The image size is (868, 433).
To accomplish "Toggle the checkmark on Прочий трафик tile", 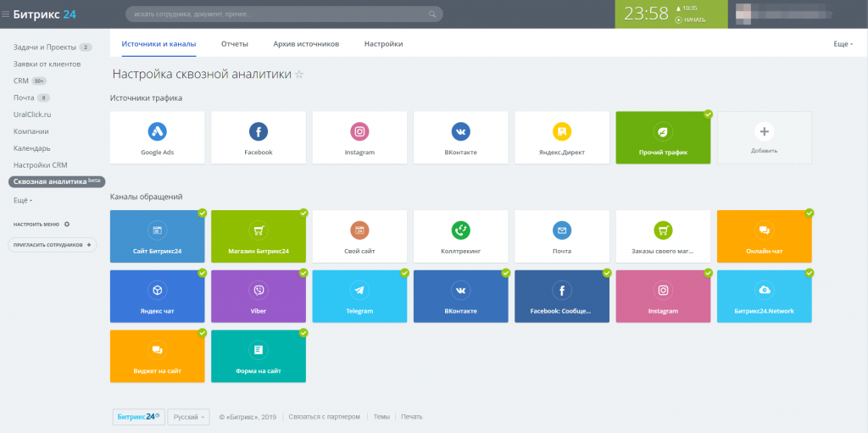I will tap(708, 114).
